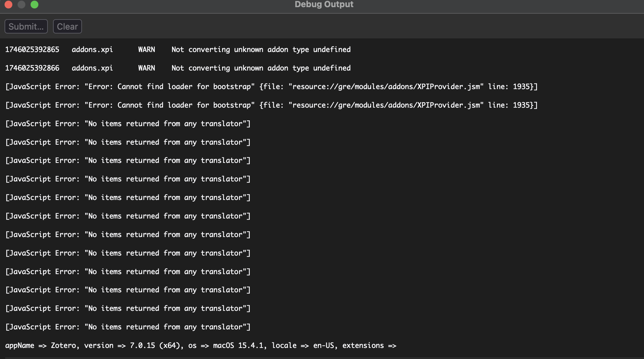Click first XPIProvider.jsm resource path
Image resolution: width=644 pixels, height=359 pixels.
point(386,86)
